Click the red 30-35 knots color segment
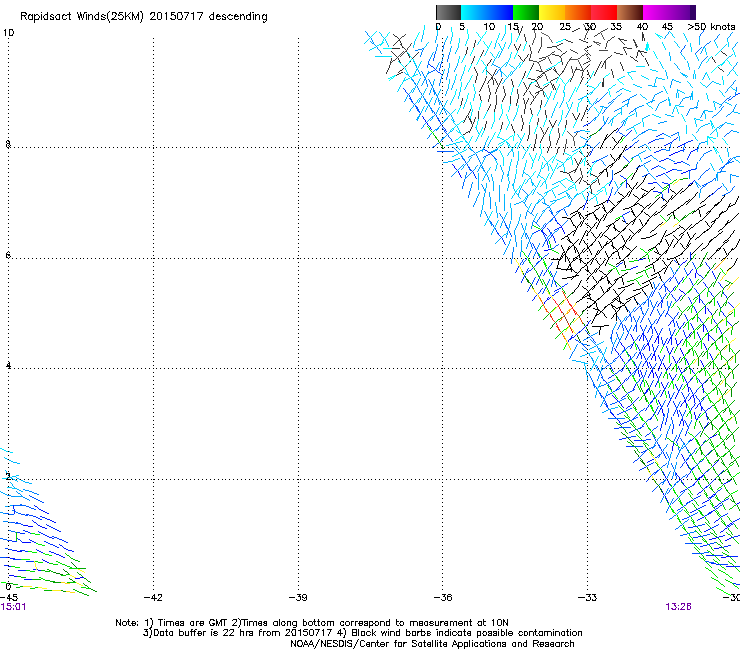 click(x=604, y=12)
